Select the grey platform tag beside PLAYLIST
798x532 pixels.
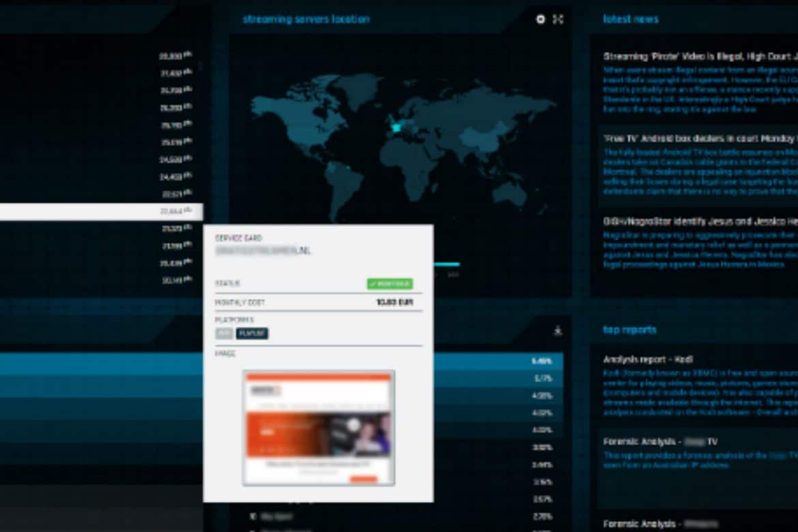[224, 334]
